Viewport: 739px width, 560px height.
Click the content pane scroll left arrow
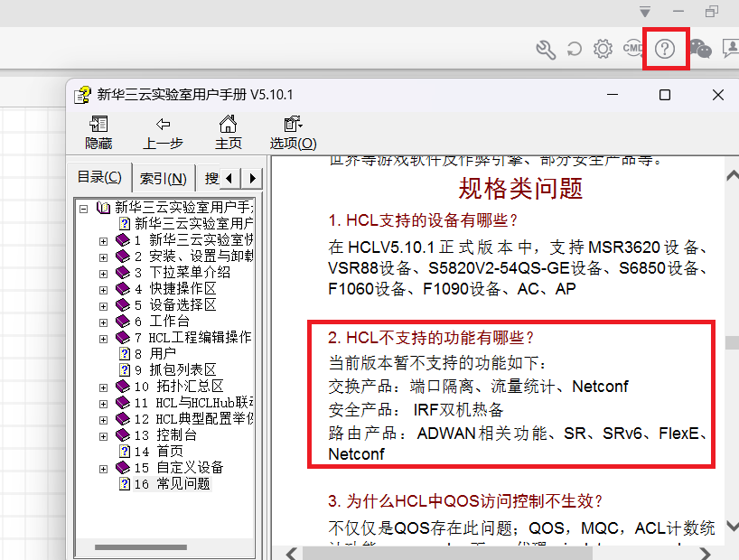point(291,554)
